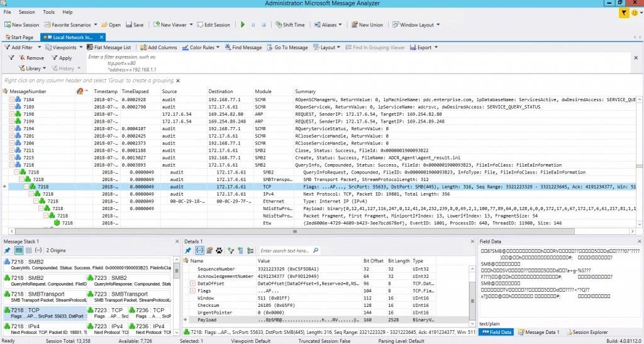
Task: Collapse the TCP 7218 tree row
Action: (x=26, y=187)
